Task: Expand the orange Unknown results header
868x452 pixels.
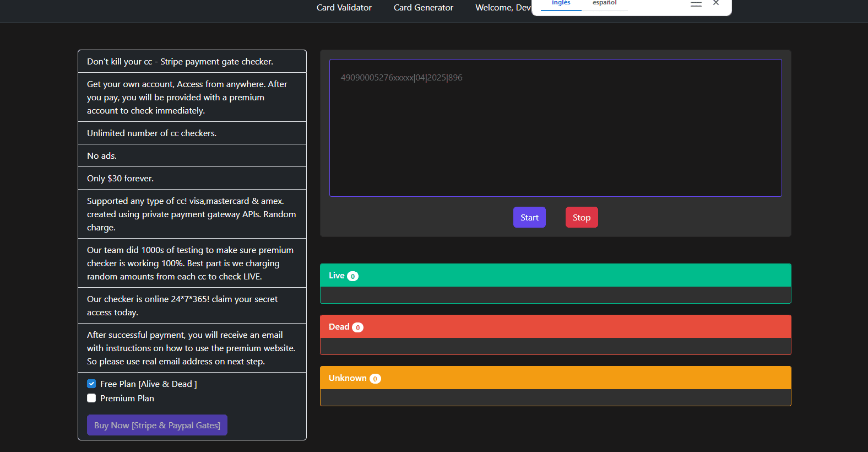Action: pyautogui.click(x=555, y=378)
